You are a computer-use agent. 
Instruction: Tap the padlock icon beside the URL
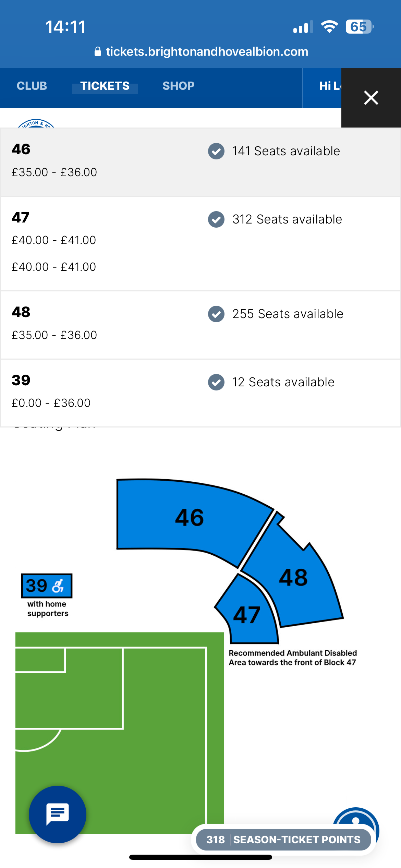pyautogui.click(x=98, y=51)
